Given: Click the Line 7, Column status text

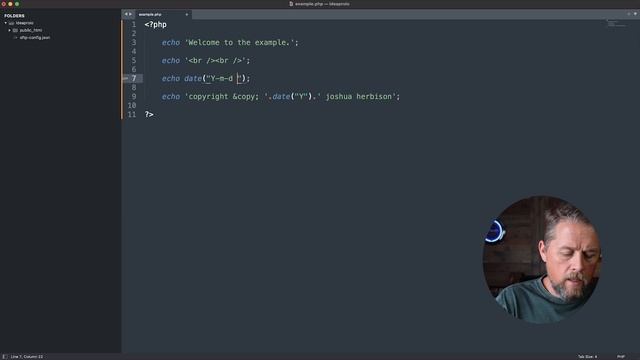Looking at the screenshot, I should coord(27,357).
